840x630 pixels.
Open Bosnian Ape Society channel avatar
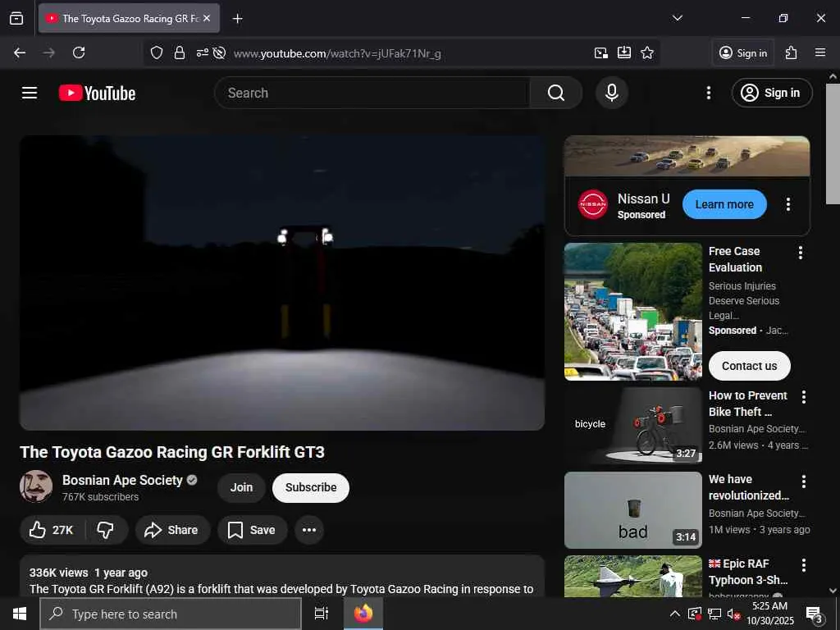tap(36, 486)
